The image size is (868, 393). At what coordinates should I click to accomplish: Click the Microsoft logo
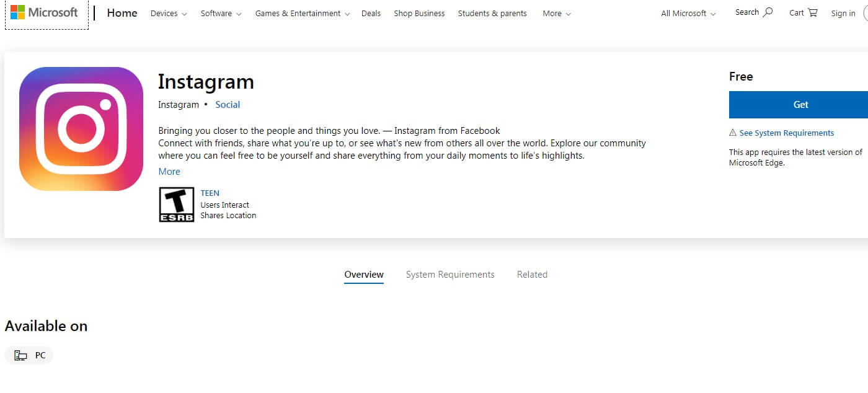44,12
